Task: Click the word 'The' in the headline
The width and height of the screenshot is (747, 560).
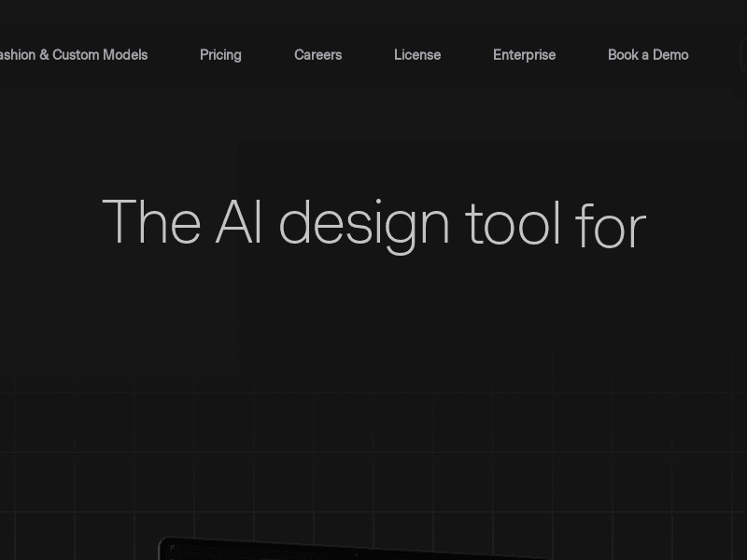Action: [x=150, y=224]
